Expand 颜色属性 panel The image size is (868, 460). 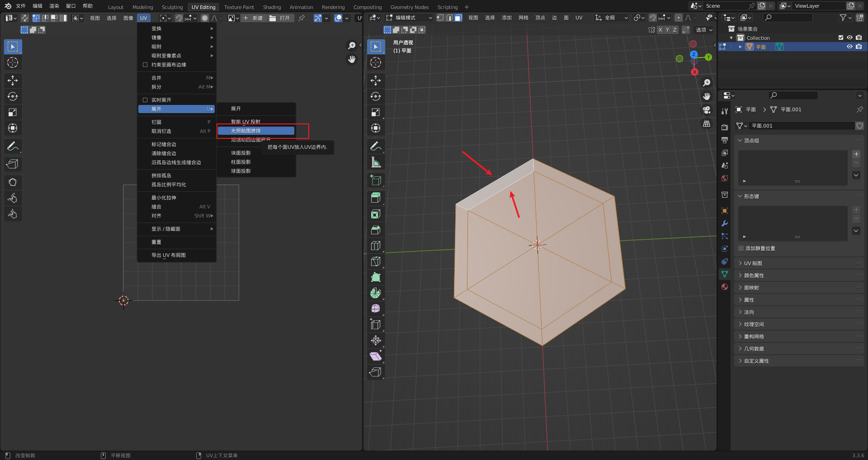pyautogui.click(x=799, y=275)
